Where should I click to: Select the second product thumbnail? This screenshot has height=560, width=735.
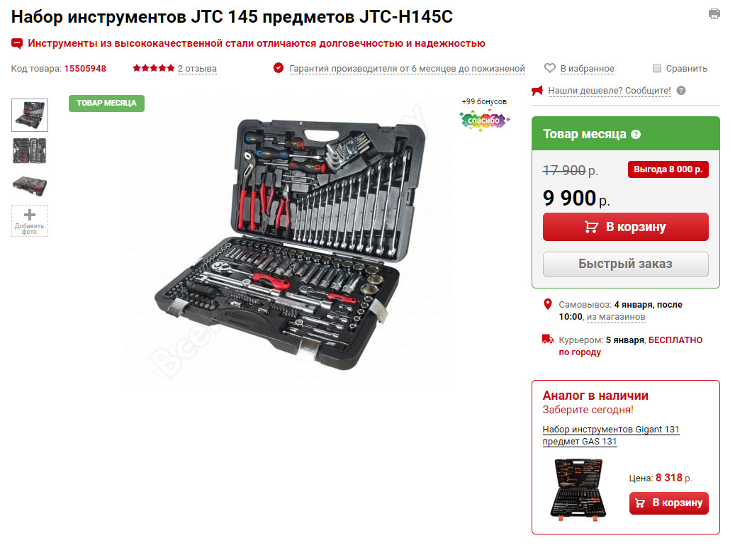pos(30,151)
